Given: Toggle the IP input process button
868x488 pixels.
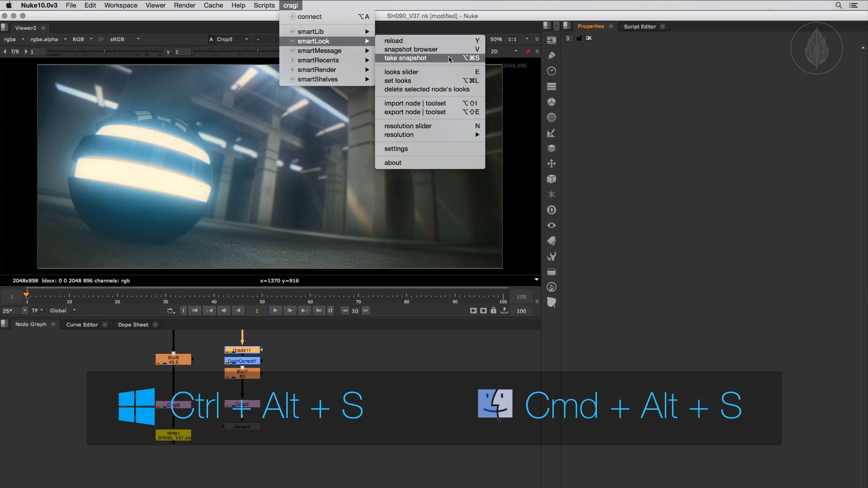Looking at the screenshot, I should [101, 39].
